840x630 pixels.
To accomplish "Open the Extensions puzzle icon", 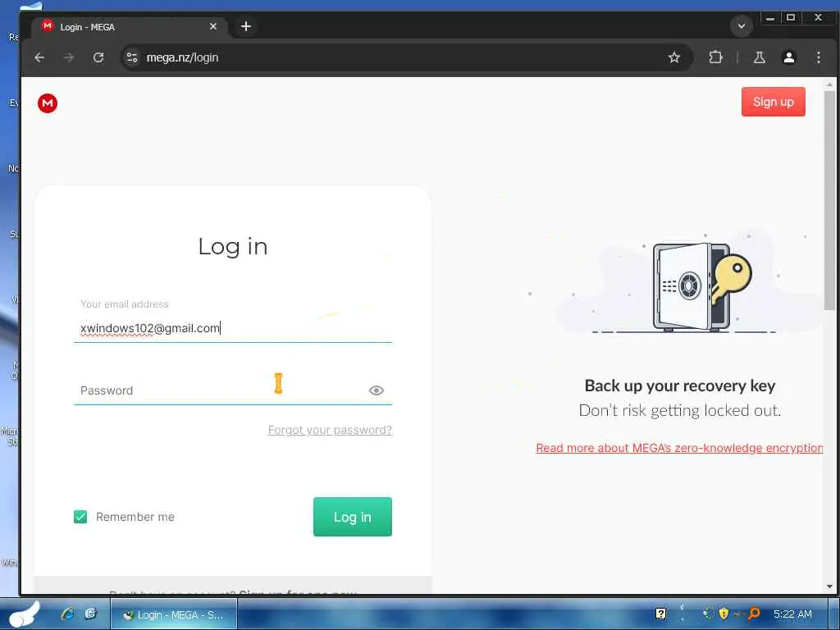I will pyautogui.click(x=715, y=57).
